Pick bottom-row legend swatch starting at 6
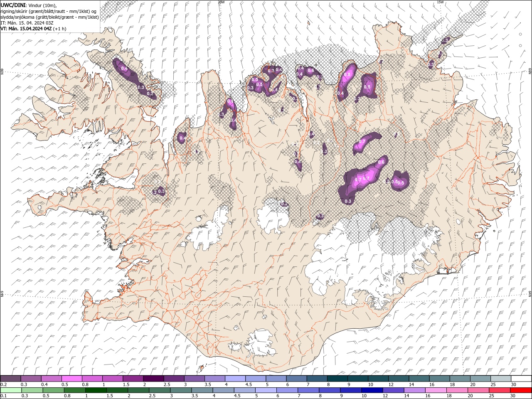 pyautogui.click(x=287, y=390)
